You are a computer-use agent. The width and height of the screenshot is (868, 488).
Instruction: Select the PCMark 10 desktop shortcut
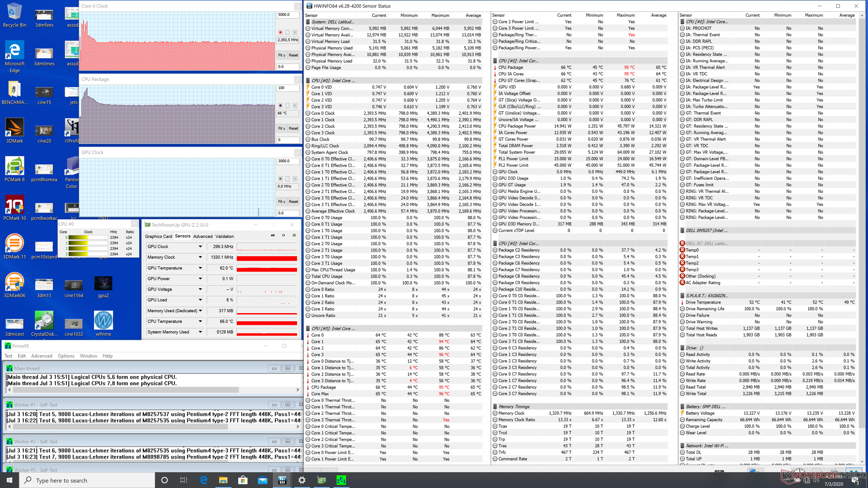(14, 208)
